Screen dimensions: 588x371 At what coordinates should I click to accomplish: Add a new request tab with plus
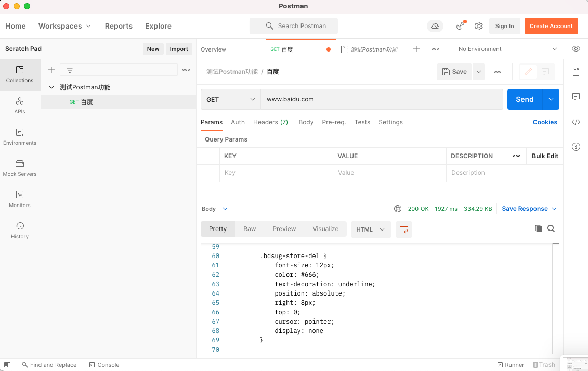click(x=416, y=49)
